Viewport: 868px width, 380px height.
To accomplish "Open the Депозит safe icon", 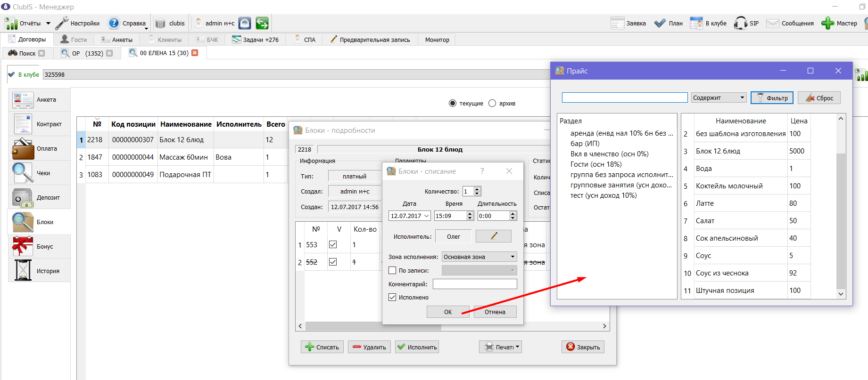I will point(23,198).
